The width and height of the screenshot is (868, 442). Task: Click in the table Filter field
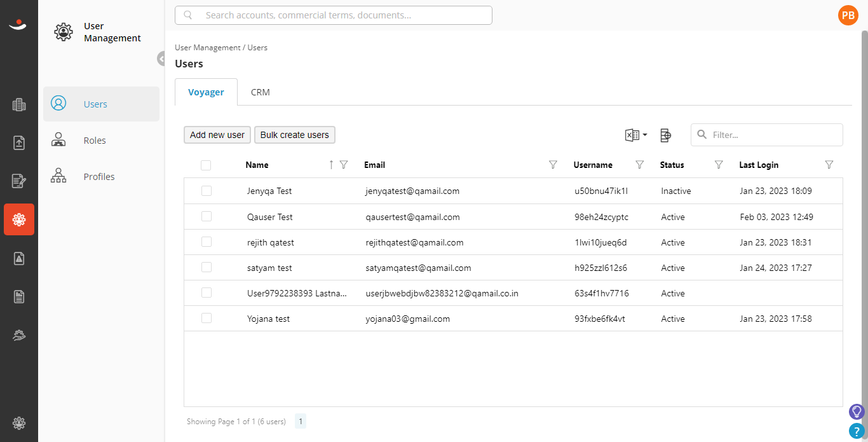pyautogui.click(x=767, y=135)
